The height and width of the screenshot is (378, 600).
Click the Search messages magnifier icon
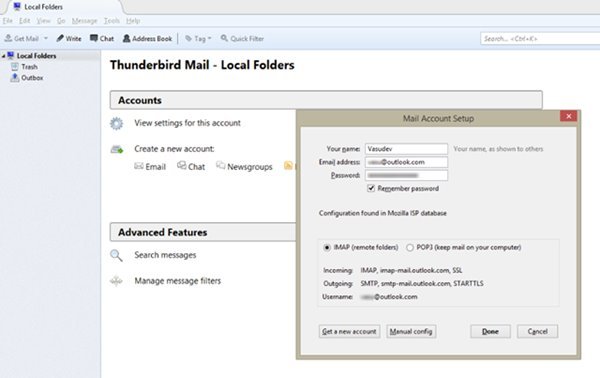116,255
